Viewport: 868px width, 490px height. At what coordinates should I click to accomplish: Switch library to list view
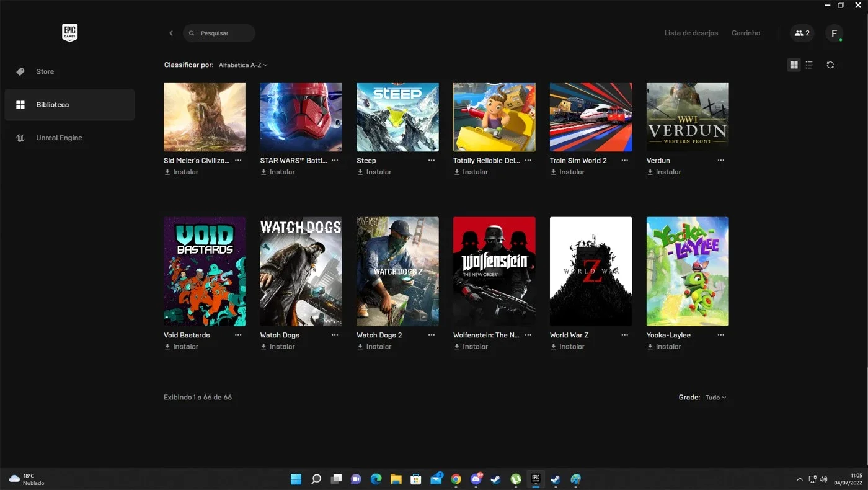pyautogui.click(x=809, y=65)
